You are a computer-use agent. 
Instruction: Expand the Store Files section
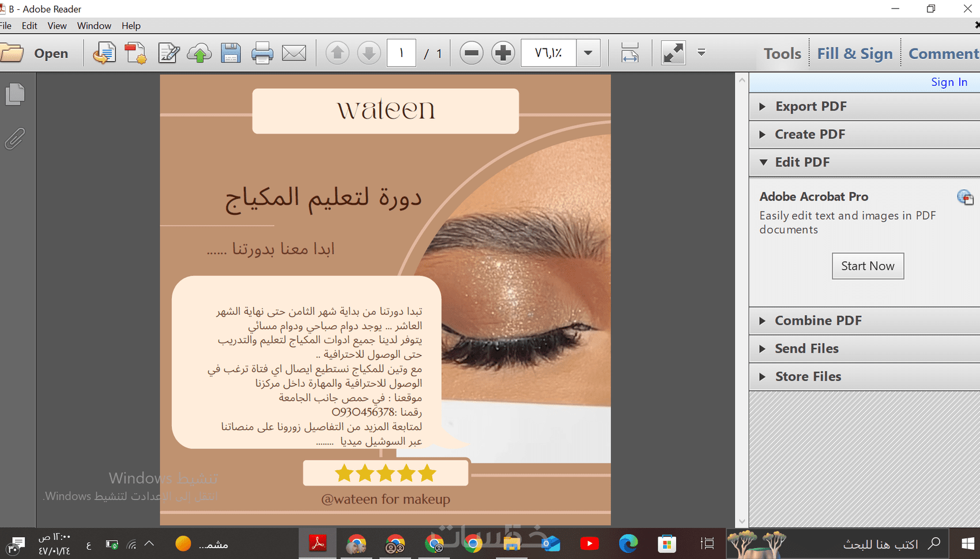[865, 377]
